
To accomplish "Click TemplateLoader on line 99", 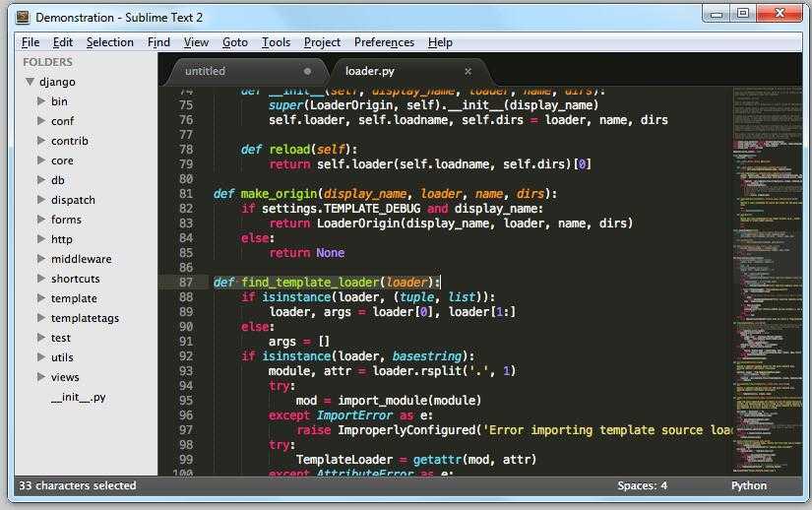I will pos(344,460).
